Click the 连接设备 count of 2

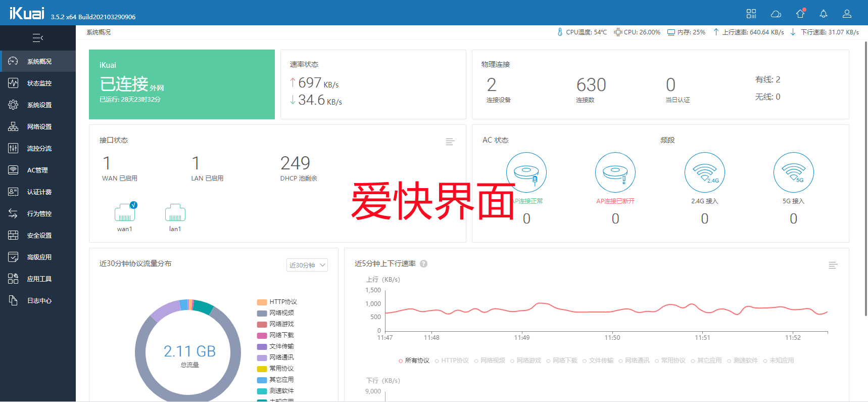pos(492,84)
